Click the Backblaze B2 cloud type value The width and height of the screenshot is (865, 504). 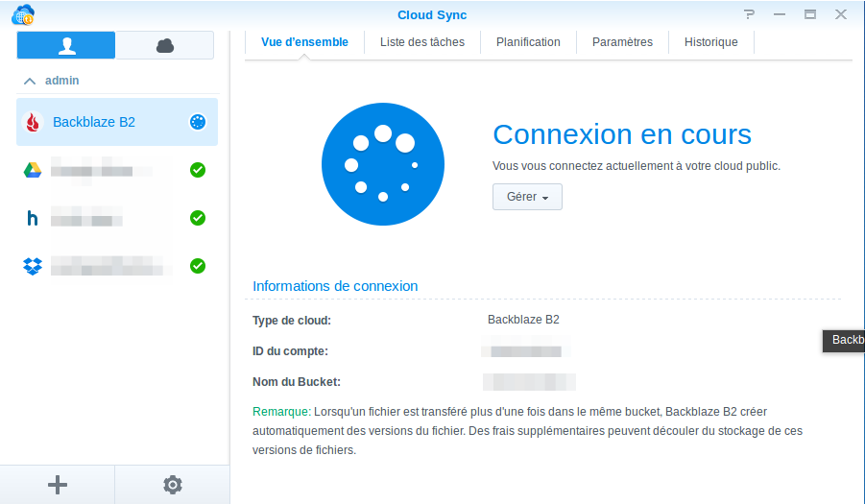click(523, 320)
